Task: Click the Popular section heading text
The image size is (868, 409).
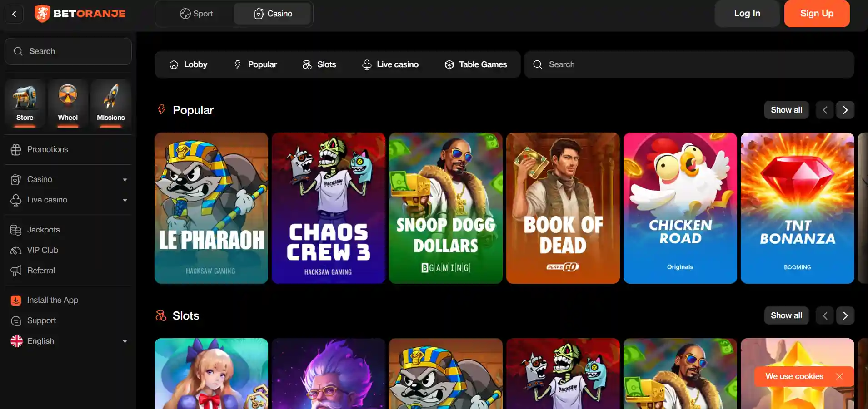Action: click(193, 110)
